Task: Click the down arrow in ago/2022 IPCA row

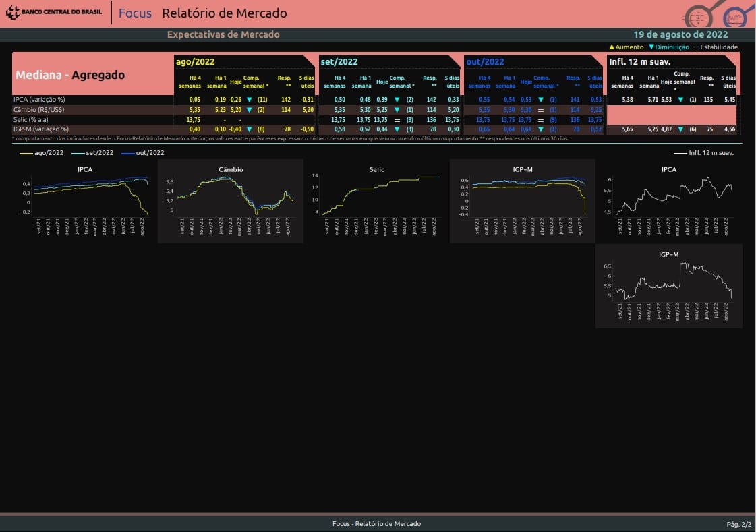Action: tap(249, 100)
